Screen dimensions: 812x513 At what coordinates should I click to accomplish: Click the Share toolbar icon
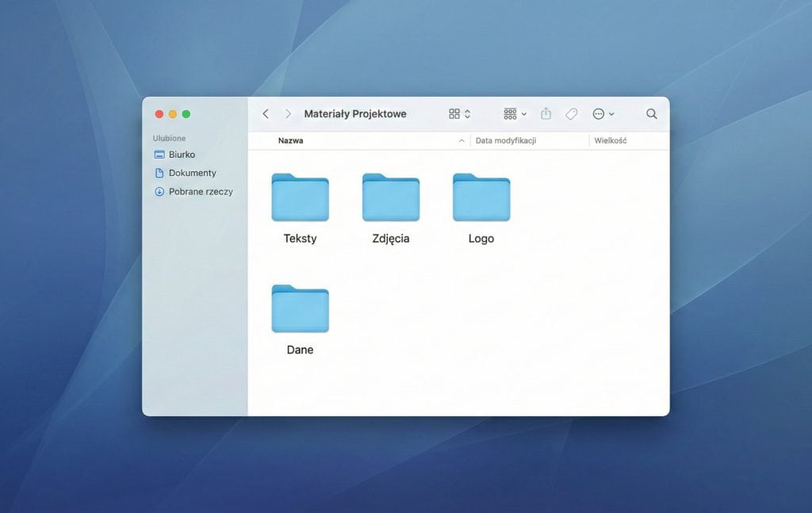coord(546,114)
